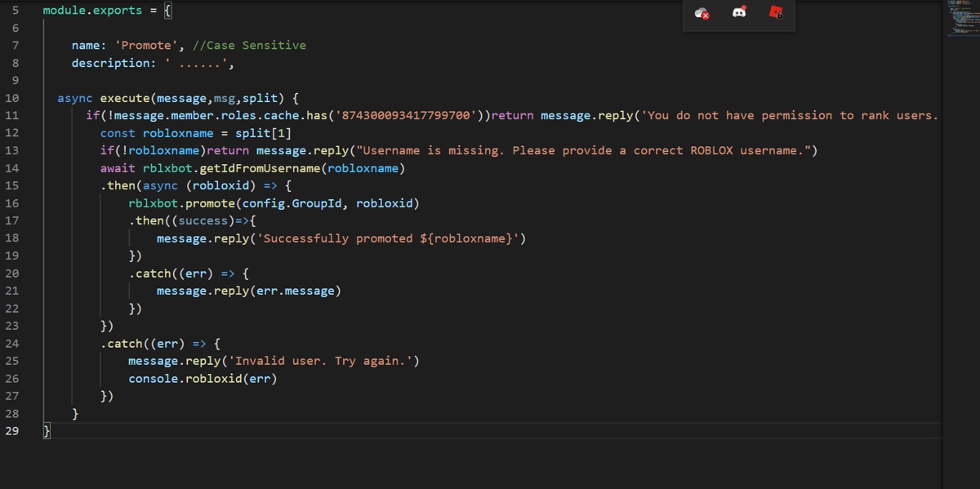
Task: Click the closing brace on line 29
Action: click(x=47, y=430)
